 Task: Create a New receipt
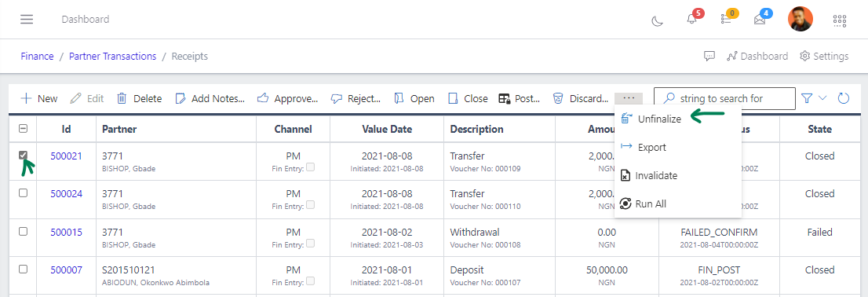tap(38, 99)
